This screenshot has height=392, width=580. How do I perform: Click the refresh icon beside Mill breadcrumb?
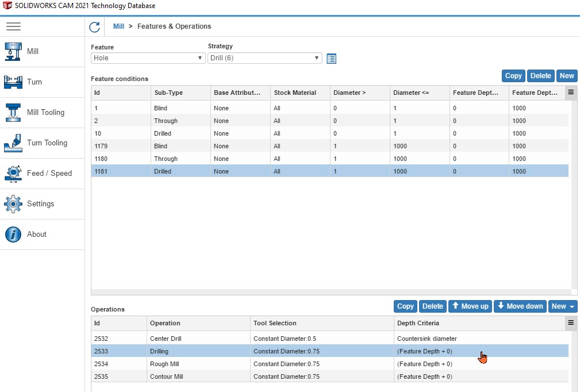(x=95, y=26)
